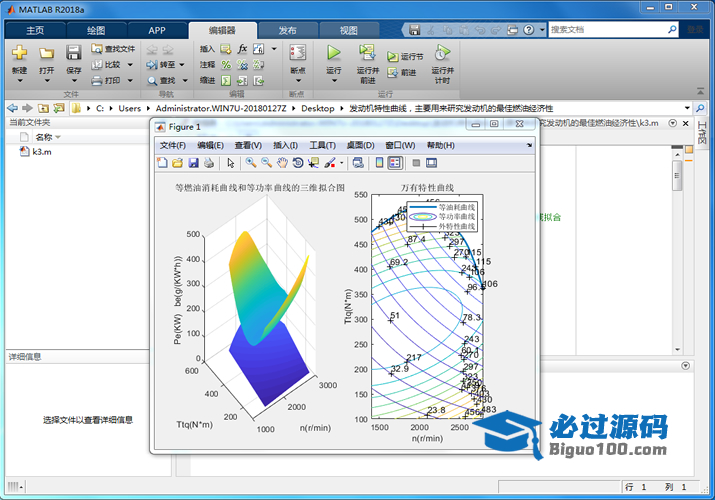This screenshot has width=715, height=500.
Task: Toggle the Insert Legend button in Figure 1
Action: pyautogui.click(x=395, y=163)
